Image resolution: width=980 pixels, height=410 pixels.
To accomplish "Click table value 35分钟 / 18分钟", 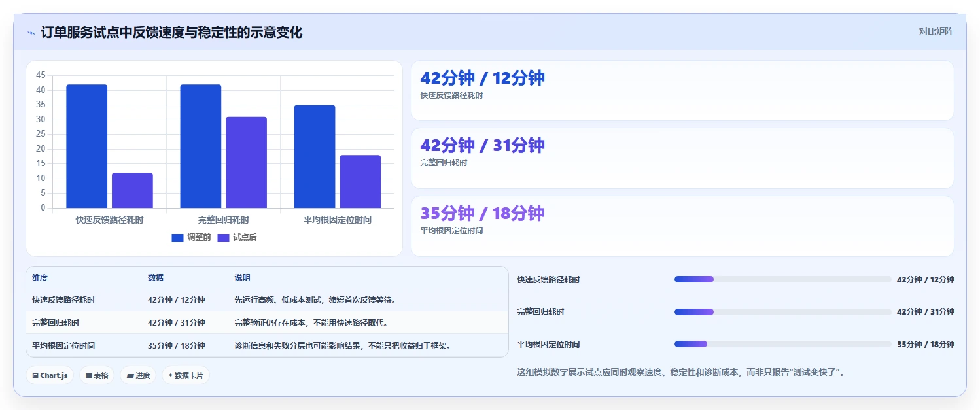I will pyautogui.click(x=177, y=345).
